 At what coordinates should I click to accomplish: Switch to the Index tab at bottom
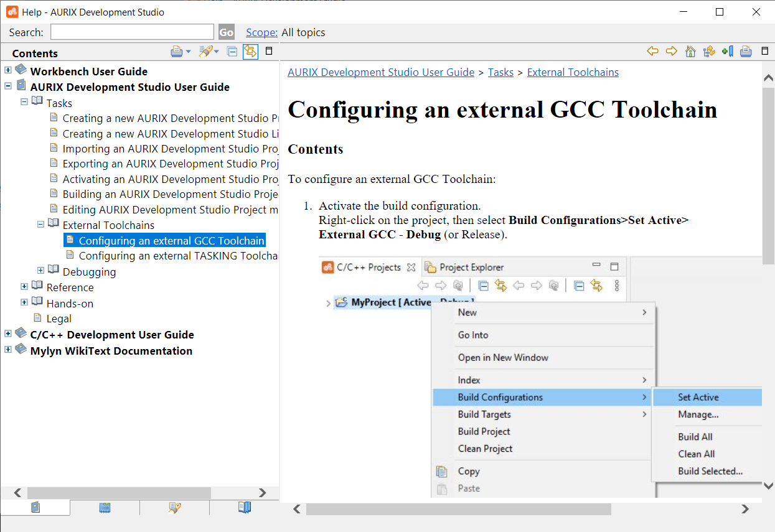[x=105, y=508]
